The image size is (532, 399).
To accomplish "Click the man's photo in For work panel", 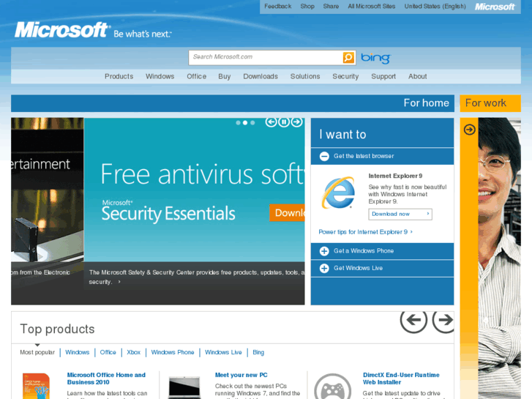I will click(x=499, y=258).
